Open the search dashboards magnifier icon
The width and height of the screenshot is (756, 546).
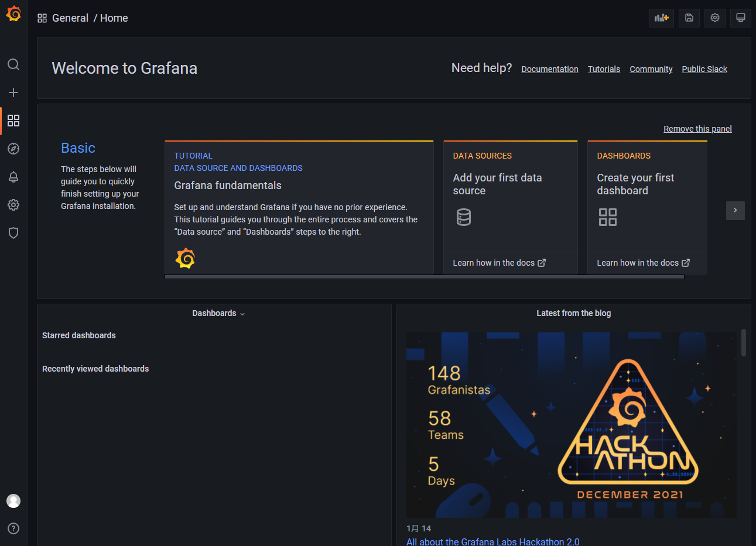pos(13,64)
